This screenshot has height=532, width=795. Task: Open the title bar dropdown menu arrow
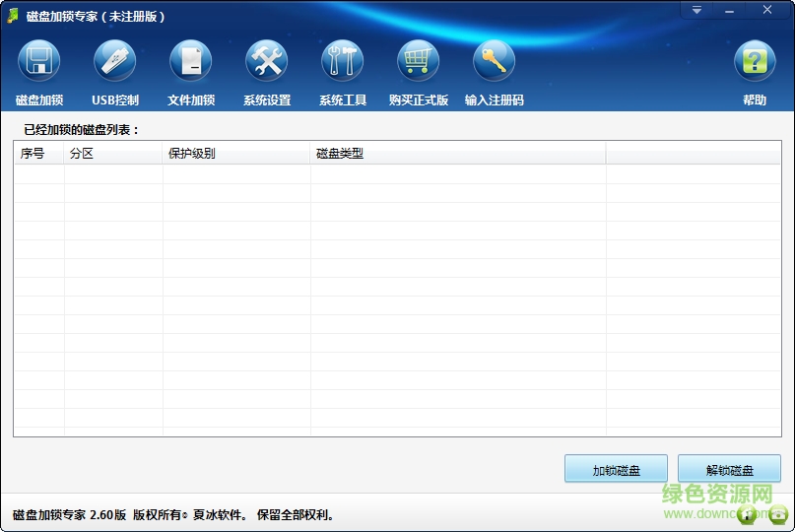tap(697, 10)
